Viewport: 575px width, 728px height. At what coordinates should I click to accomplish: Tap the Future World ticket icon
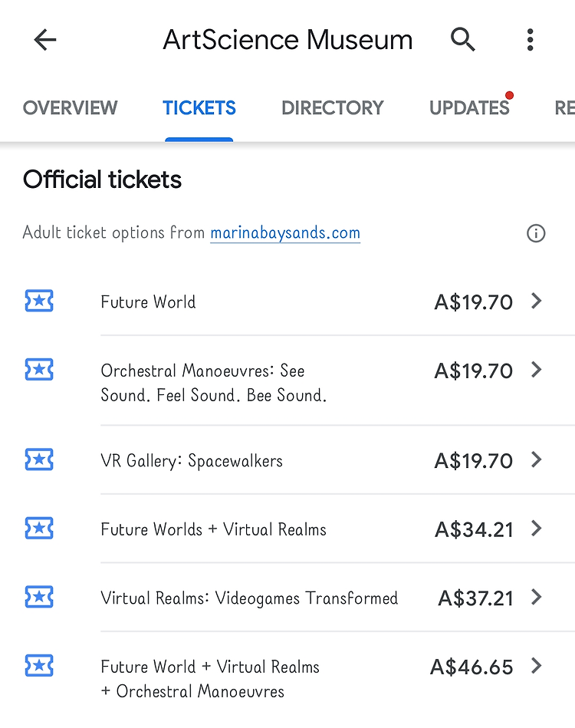click(39, 301)
